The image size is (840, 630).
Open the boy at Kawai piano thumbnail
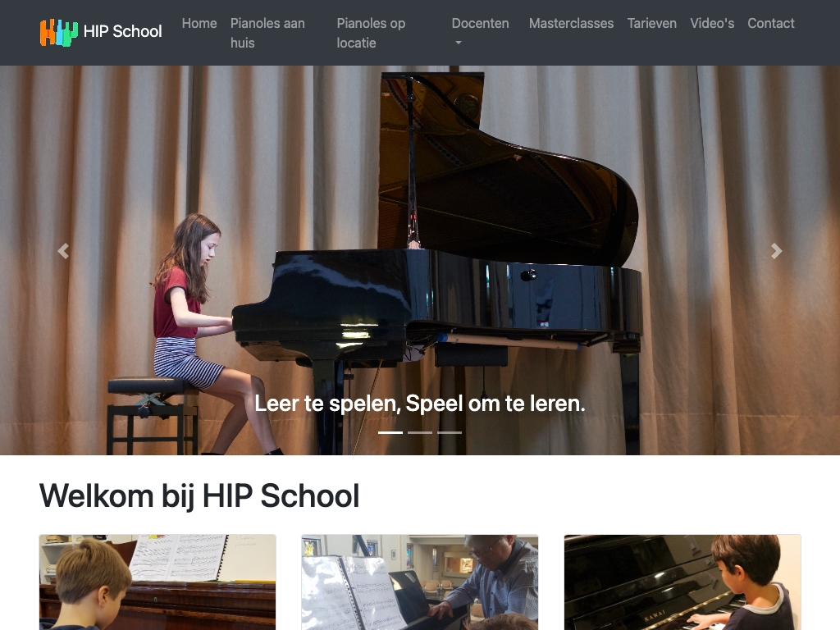click(x=682, y=582)
